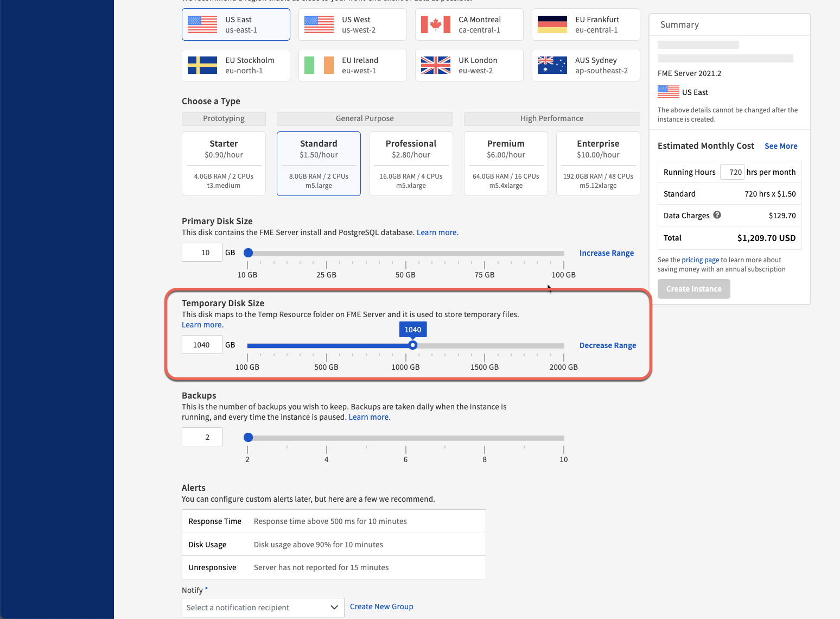Click the Primary Disk Size GB field
The height and width of the screenshot is (619, 840).
[x=202, y=252]
